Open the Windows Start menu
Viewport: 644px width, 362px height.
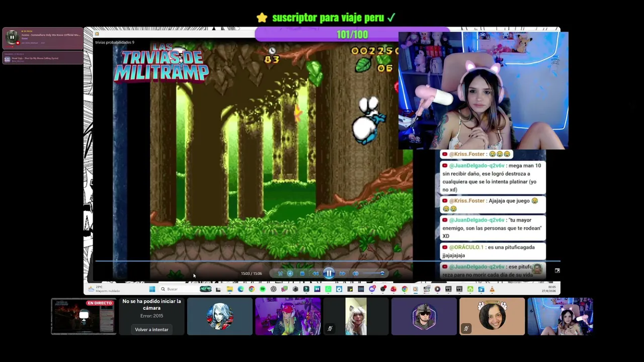(152, 289)
